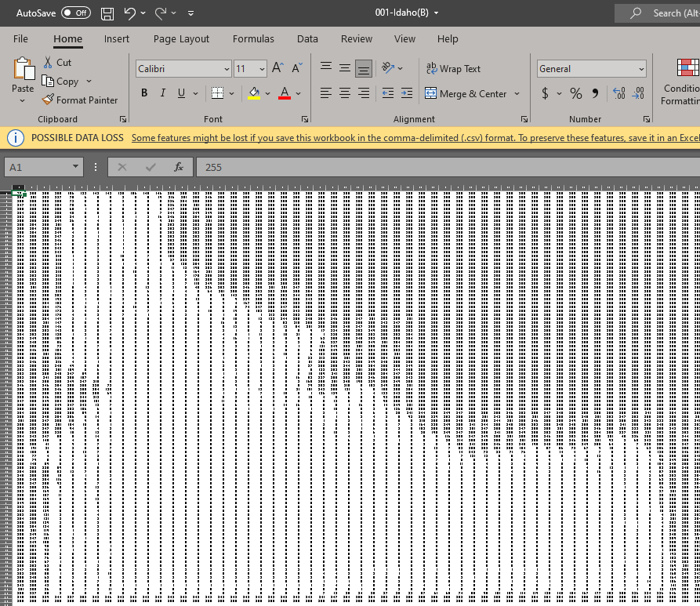
Task: Apply yellow Fill Color
Action: click(x=254, y=93)
